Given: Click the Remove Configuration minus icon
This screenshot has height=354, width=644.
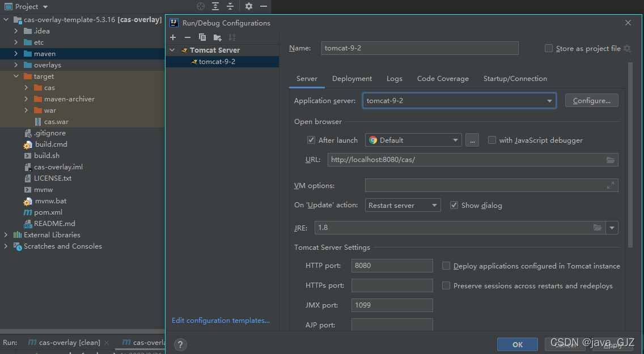Looking at the screenshot, I should click(x=188, y=37).
